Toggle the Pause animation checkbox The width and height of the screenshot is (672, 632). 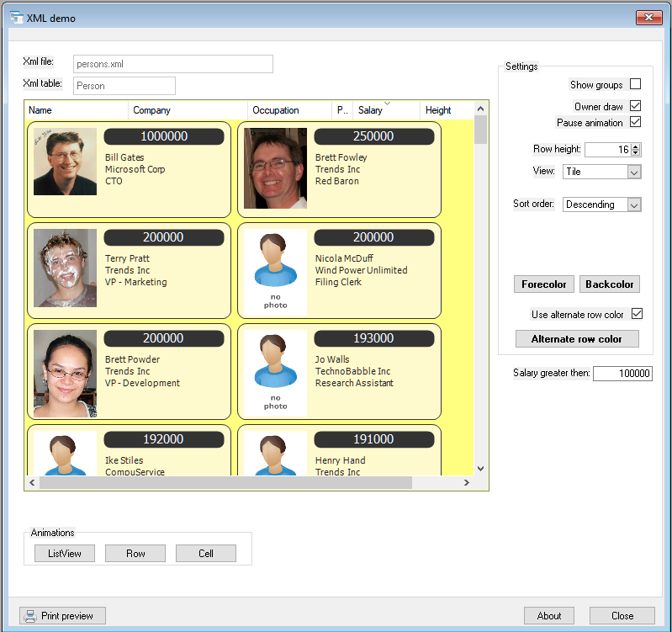click(636, 122)
